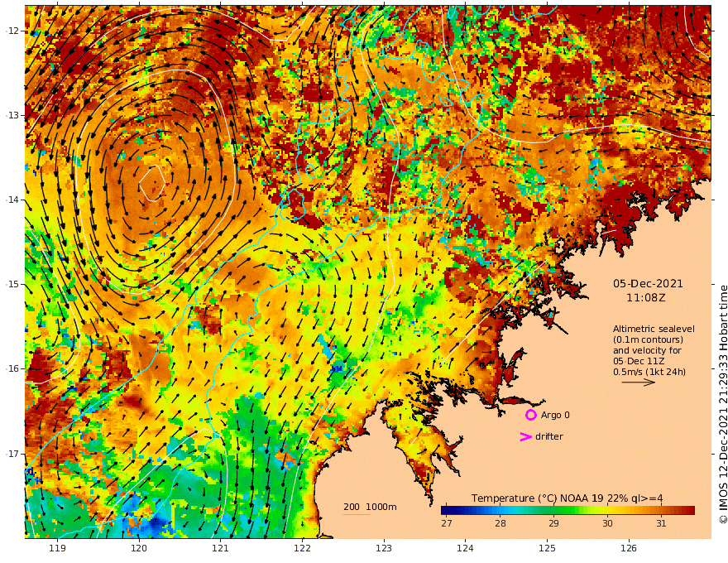The image size is (728, 563).
Task: Click longitude axis label 123
Action: click(384, 548)
